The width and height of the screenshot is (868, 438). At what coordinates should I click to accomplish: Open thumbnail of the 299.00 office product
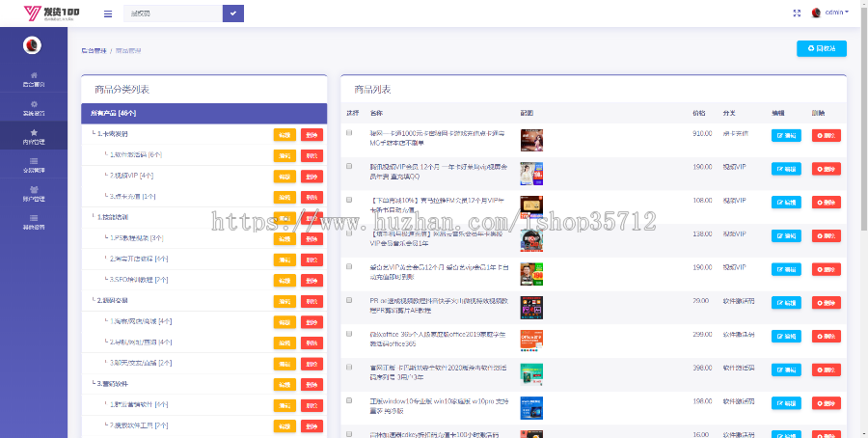coord(531,341)
